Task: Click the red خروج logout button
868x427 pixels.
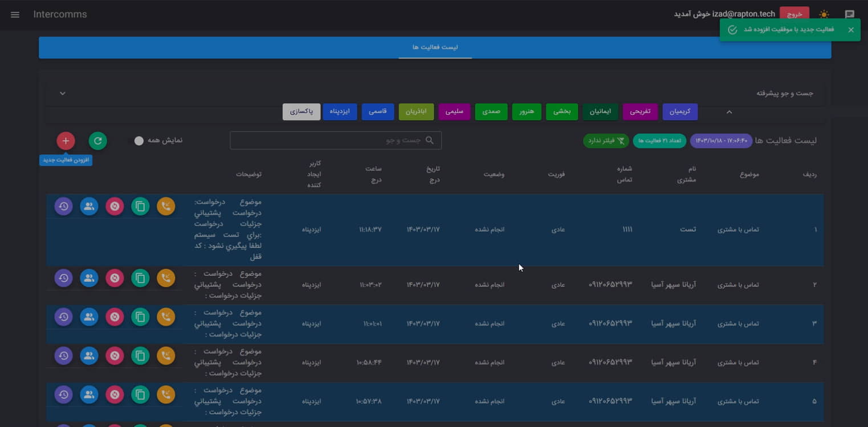Action: point(794,14)
